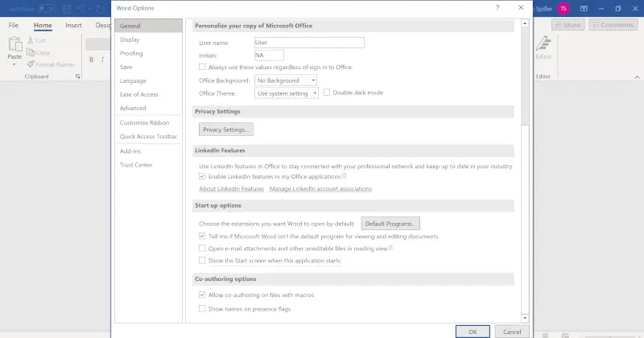Click the Editor pen icon
Viewport: 644px width, 338px height.
pyautogui.click(x=543, y=45)
